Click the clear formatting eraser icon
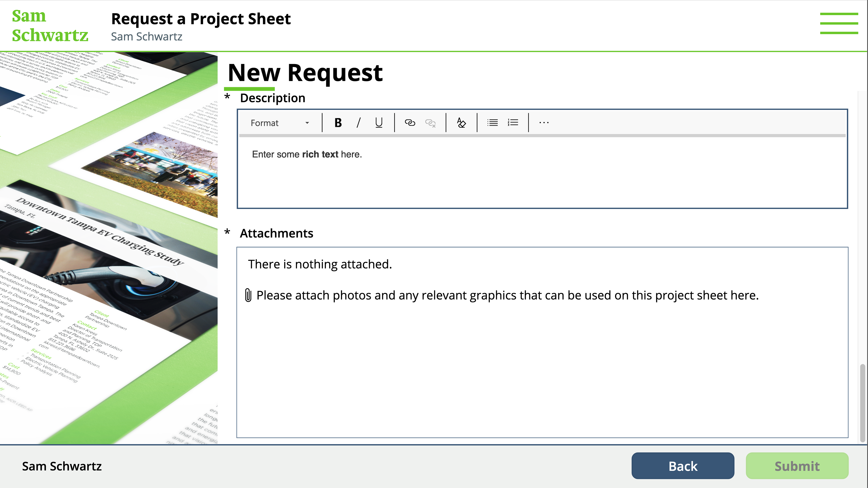 (x=461, y=123)
